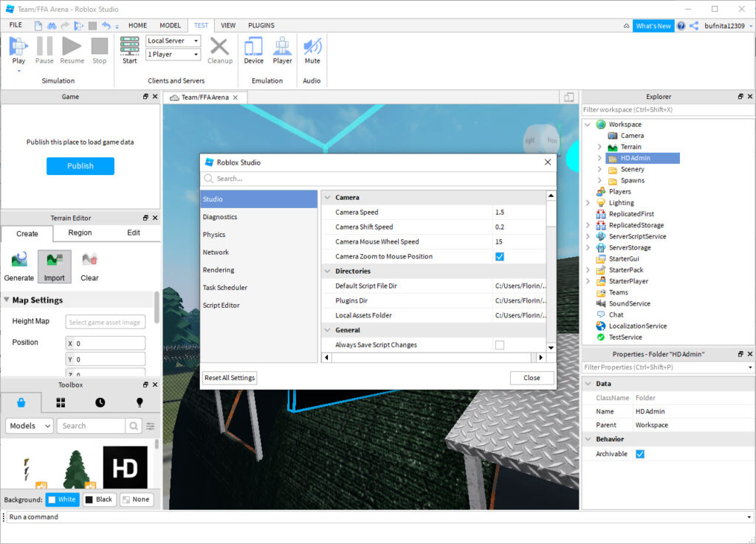Toggle the Archivable property checkbox

[x=640, y=454]
